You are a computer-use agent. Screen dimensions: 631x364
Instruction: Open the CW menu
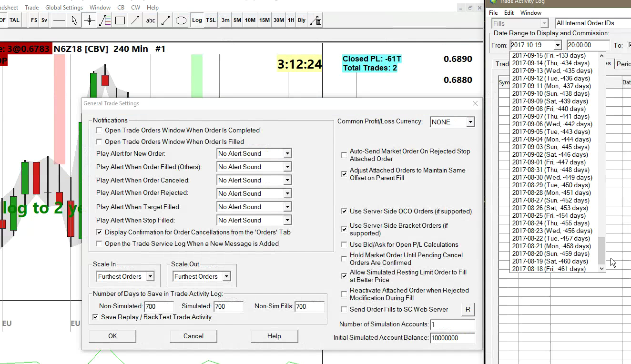click(x=135, y=8)
